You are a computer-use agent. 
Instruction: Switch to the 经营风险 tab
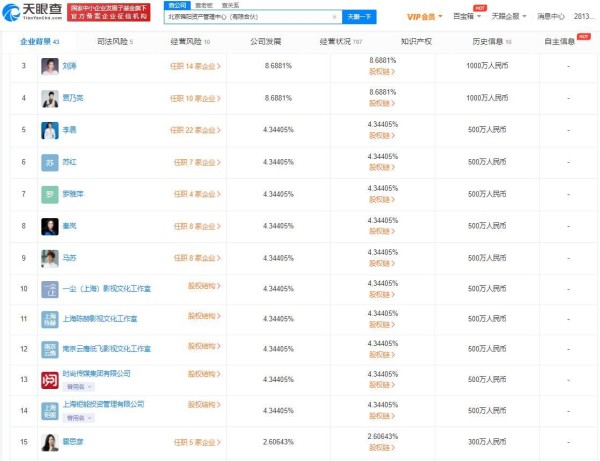pyautogui.click(x=190, y=42)
